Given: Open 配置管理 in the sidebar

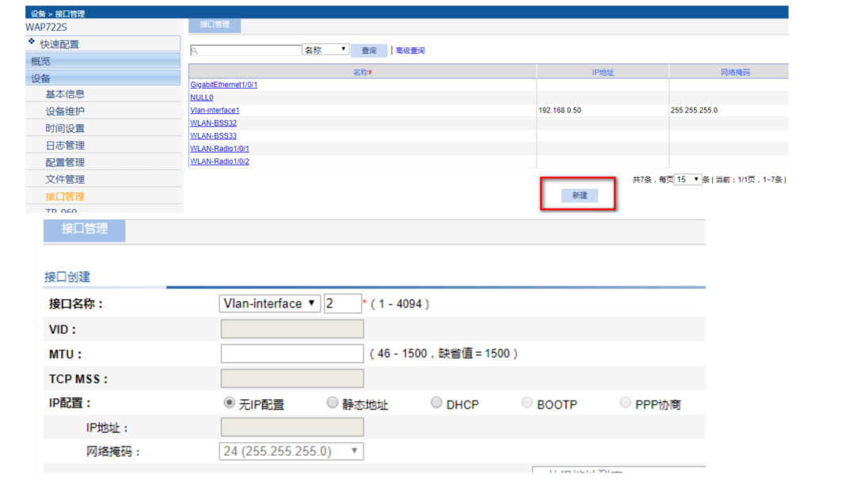Looking at the screenshot, I should 65,162.
